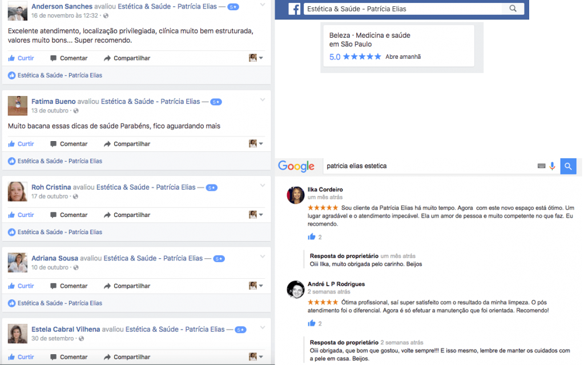Click Adriana Sousa's profile thumbnail
588x365 pixels.
pyautogui.click(x=17, y=262)
